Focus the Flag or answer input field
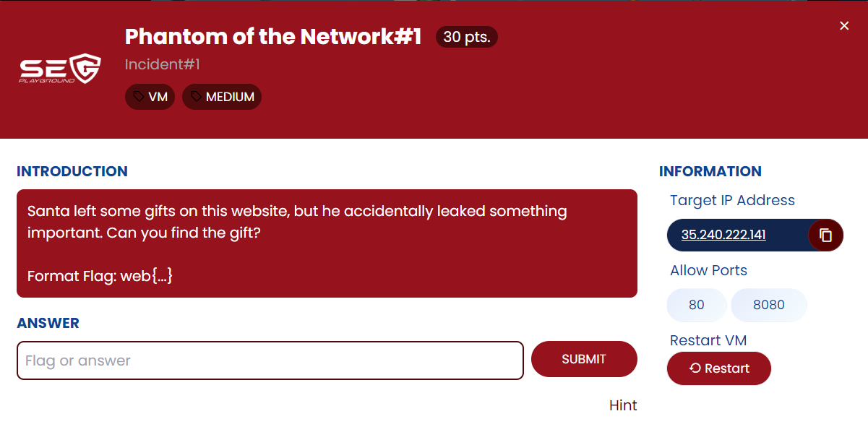The height and width of the screenshot is (432, 868). pos(270,360)
